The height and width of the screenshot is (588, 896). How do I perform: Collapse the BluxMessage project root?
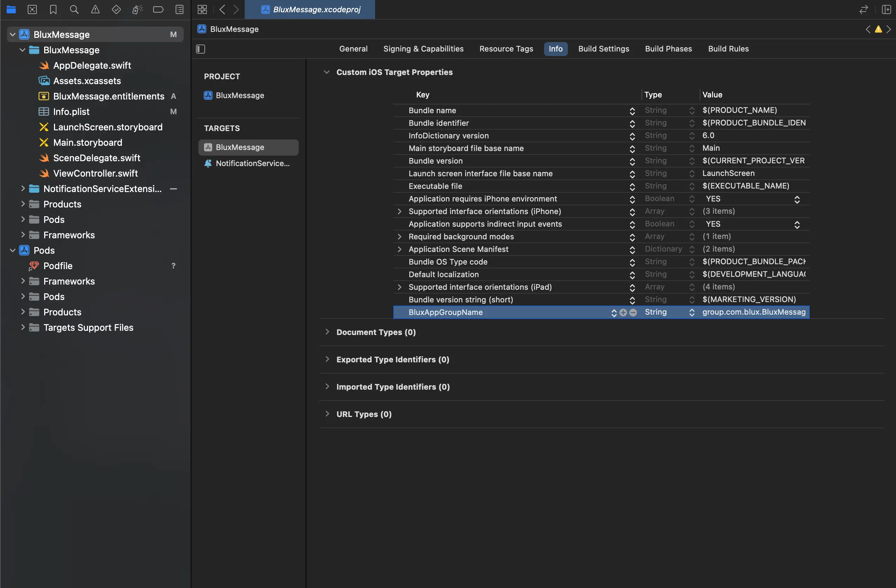pos(12,35)
